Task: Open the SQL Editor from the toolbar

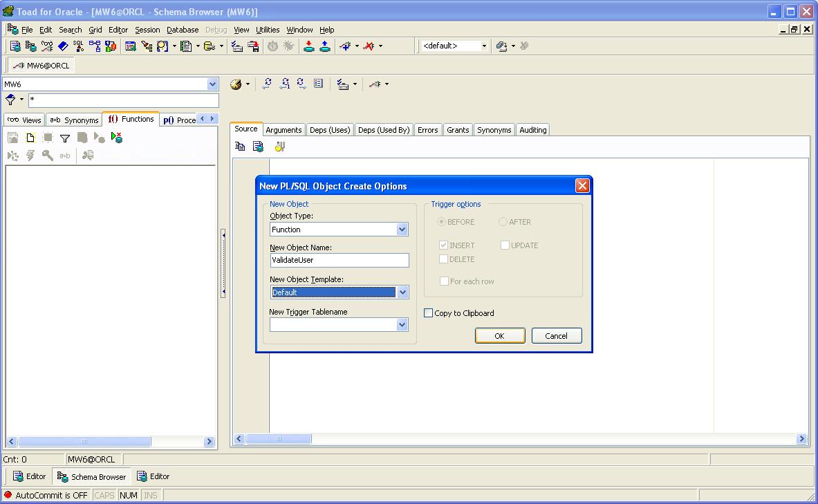Action: point(15,46)
